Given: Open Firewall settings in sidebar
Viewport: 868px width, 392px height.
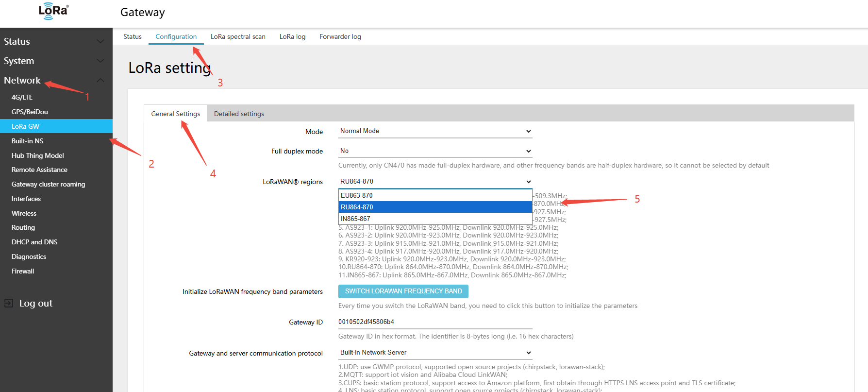Looking at the screenshot, I should [x=23, y=271].
